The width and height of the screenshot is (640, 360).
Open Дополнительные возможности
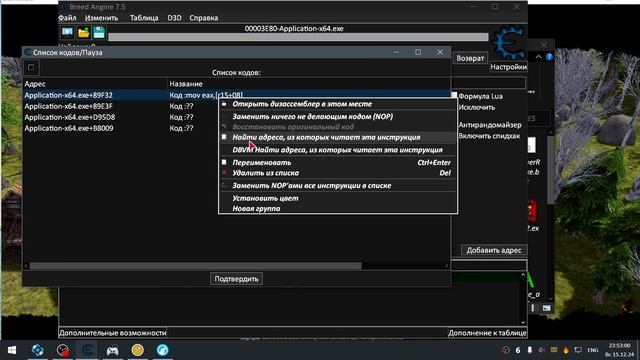click(x=113, y=333)
